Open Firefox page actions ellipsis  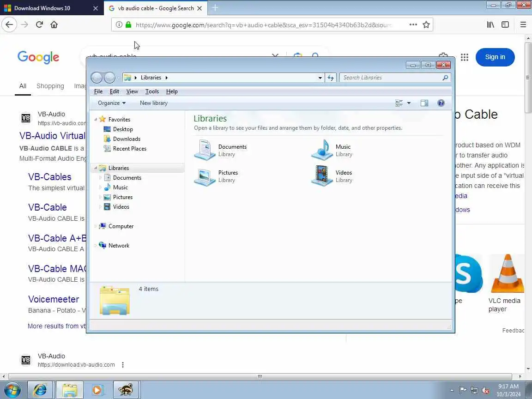413,24
